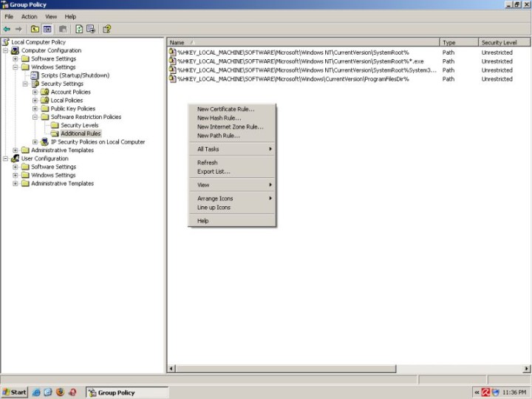Open the Action menu

(29, 16)
